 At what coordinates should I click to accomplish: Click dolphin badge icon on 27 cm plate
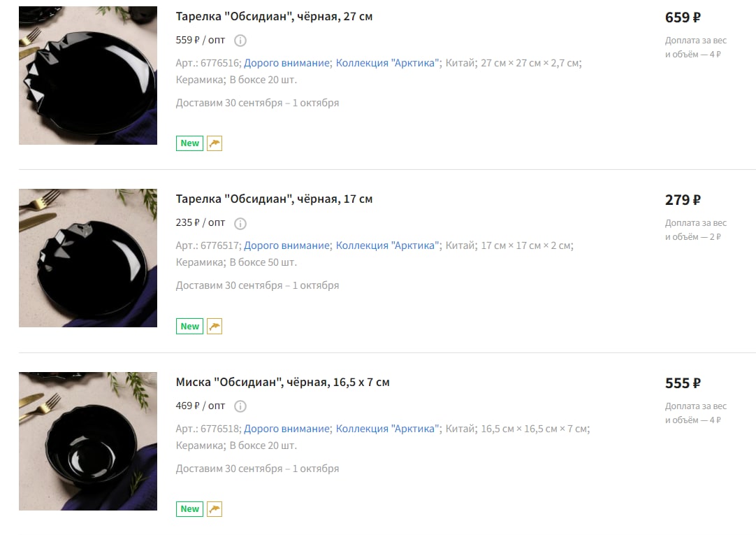coord(215,143)
